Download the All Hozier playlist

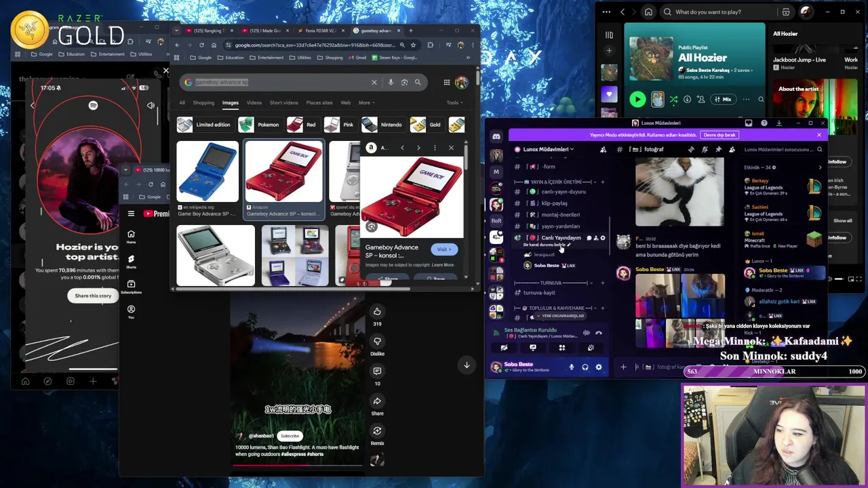[x=687, y=99]
